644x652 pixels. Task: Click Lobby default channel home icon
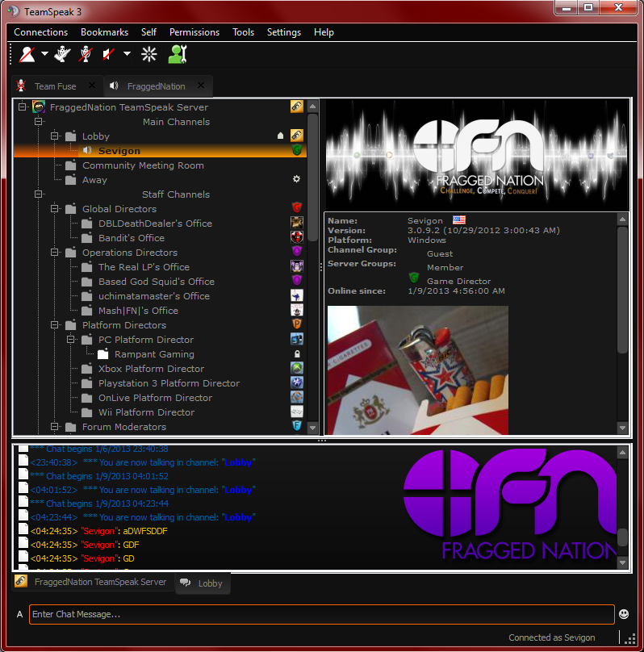pos(281,136)
